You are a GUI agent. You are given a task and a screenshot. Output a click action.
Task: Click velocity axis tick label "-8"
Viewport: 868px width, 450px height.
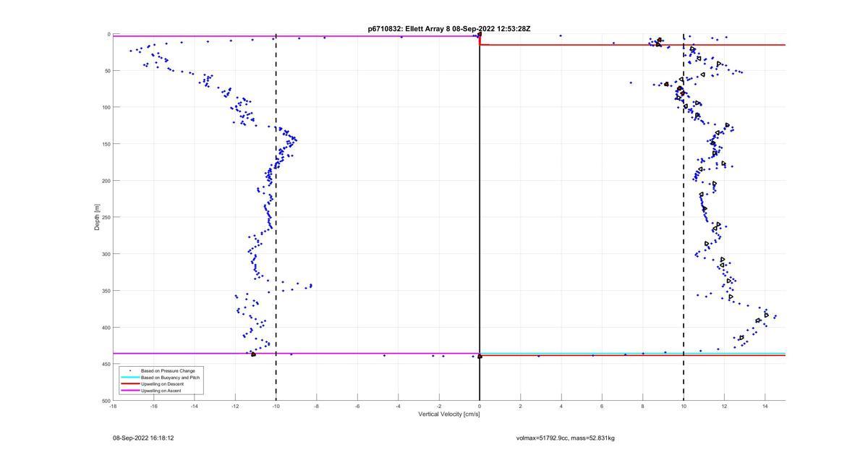pyautogui.click(x=317, y=407)
